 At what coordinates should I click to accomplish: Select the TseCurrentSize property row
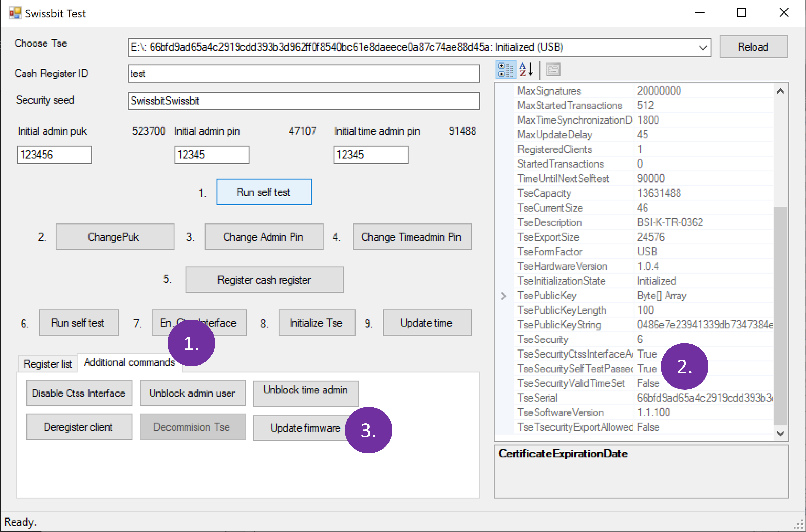[x=644, y=208]
